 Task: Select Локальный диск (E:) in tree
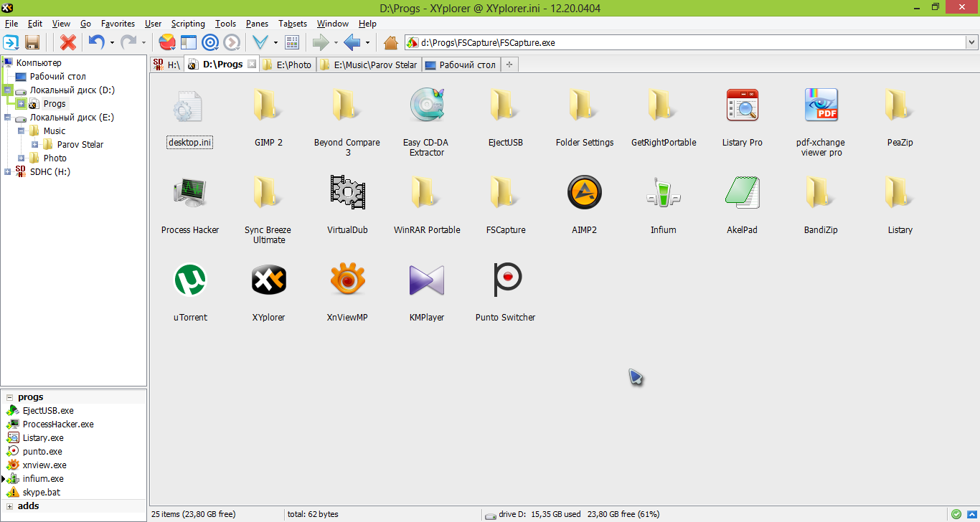(x=72, y=118)
